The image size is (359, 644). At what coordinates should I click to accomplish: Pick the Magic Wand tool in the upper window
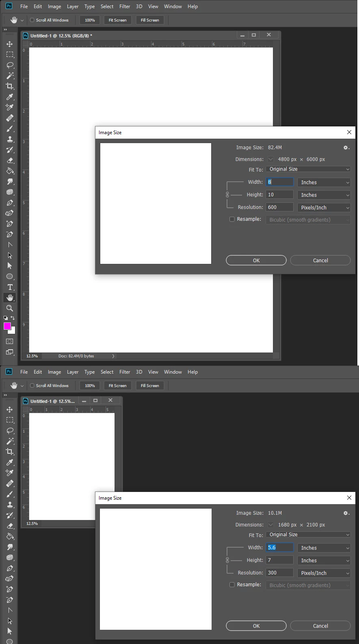(x=10, y=76)
